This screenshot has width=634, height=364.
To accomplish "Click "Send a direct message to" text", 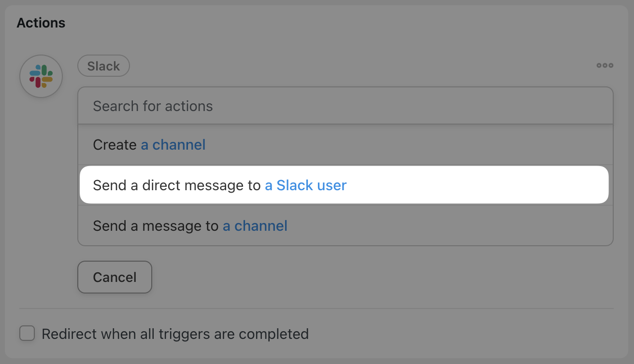I will tap(177, 185).
